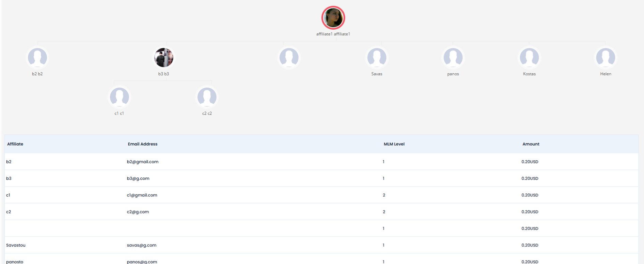The width and height of the screenshot is (644, 264).
Task: Click the Affiliate column header
Action: point(15,144)
